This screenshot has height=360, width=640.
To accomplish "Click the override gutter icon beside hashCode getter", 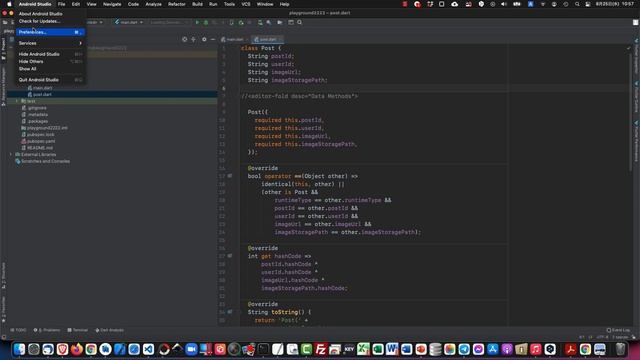I will tap(230, 256).
